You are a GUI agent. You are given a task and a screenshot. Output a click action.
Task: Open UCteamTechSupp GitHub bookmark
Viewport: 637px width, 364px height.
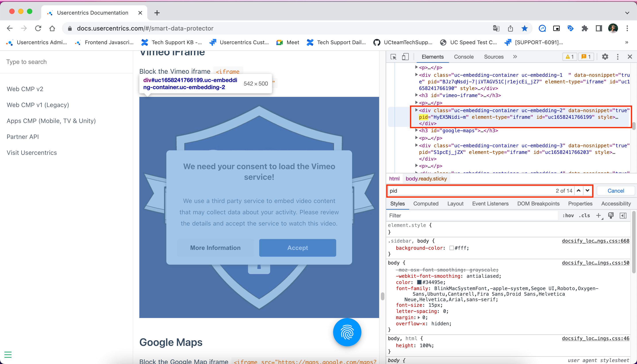pyautogui.click(x=403, y=42)
